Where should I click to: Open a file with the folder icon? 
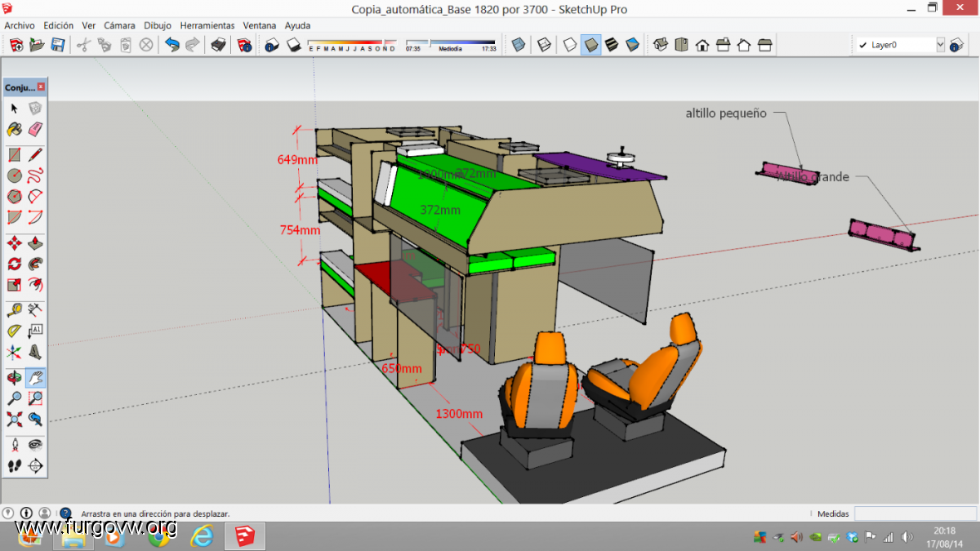pos(37,45)
